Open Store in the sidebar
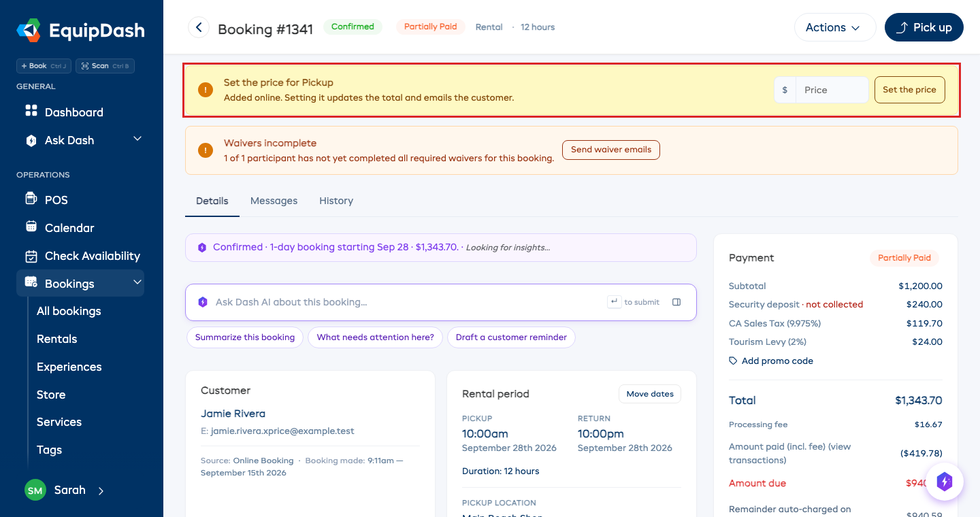 point(51,395)
